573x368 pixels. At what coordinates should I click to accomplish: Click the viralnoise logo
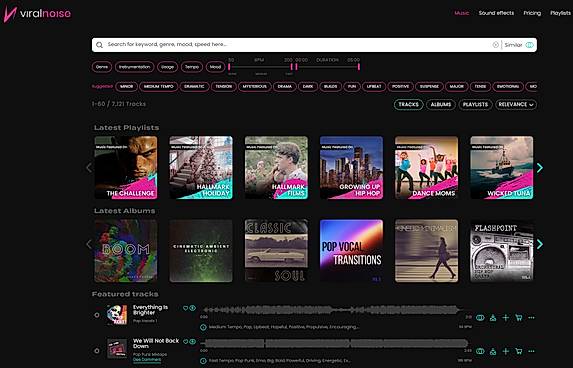click(x=37, y=14)
